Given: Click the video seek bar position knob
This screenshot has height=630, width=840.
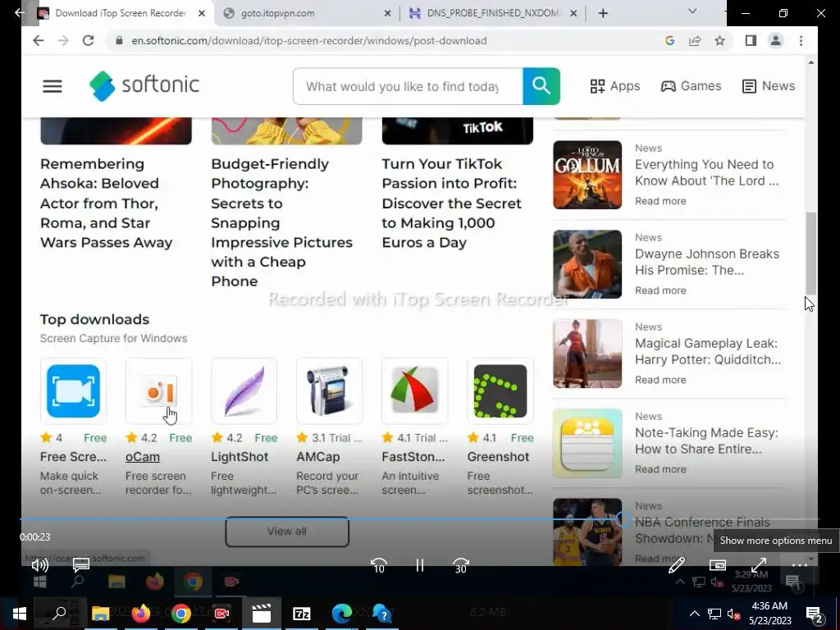Looking at the screenshot, I should [x=623, y=518].
